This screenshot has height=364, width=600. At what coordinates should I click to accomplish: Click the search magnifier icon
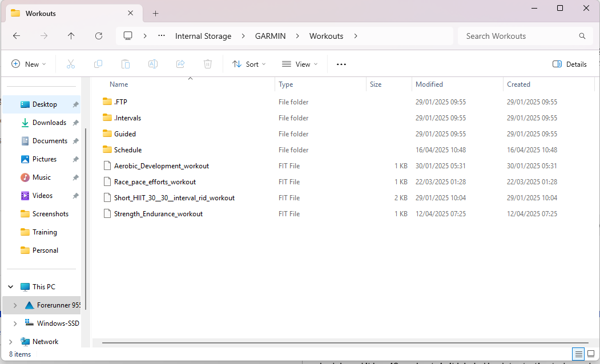582,36
